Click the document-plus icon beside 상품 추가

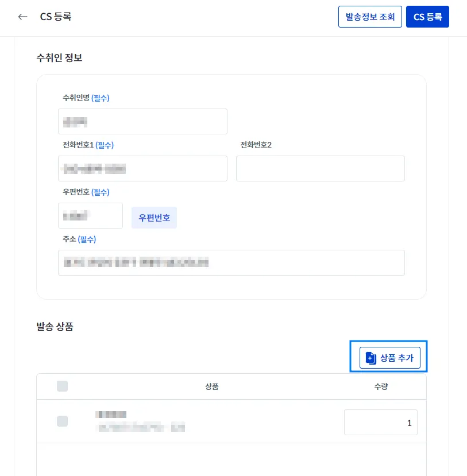(371, 358)
